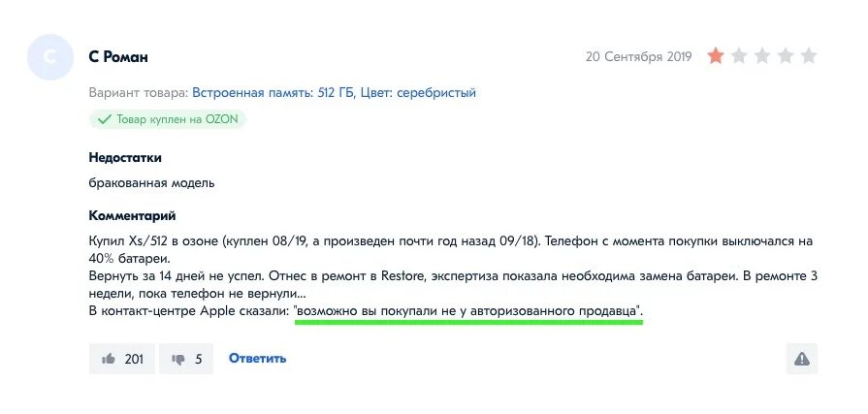The width and height of the screenshot is (868, 414).
Task: Click the Ответить reply link
Action: 257,358
